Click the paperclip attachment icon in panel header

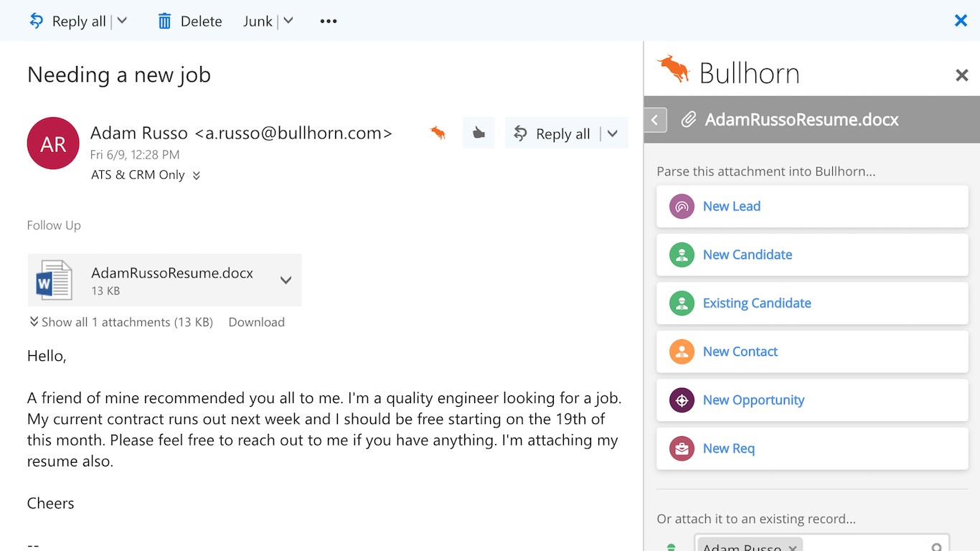coord(689,120)
